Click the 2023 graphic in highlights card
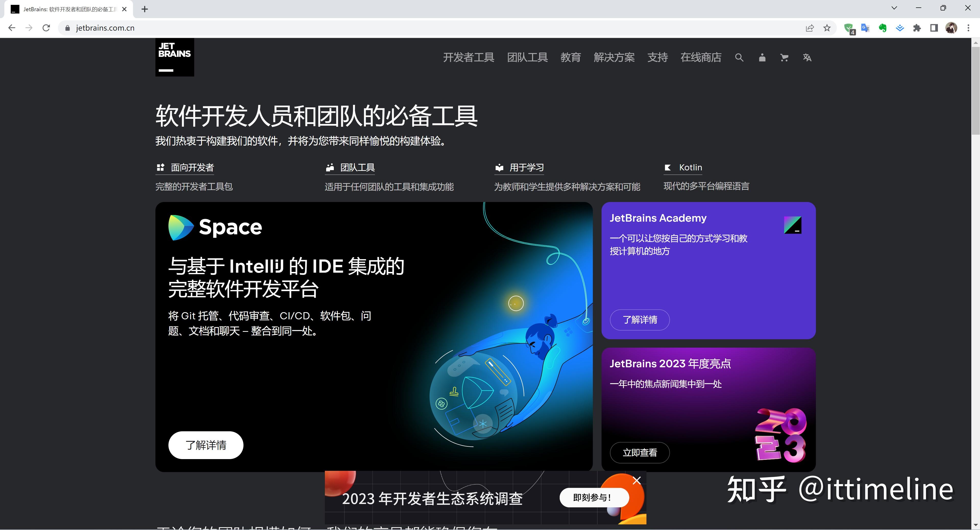Viewport: 980px width, 530px height. pyautogui.click(x=780, y=436)
